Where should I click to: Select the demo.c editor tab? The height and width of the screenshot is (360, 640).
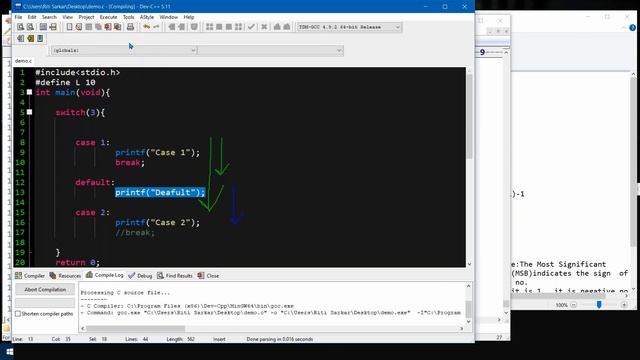click(x=23, y=61)
